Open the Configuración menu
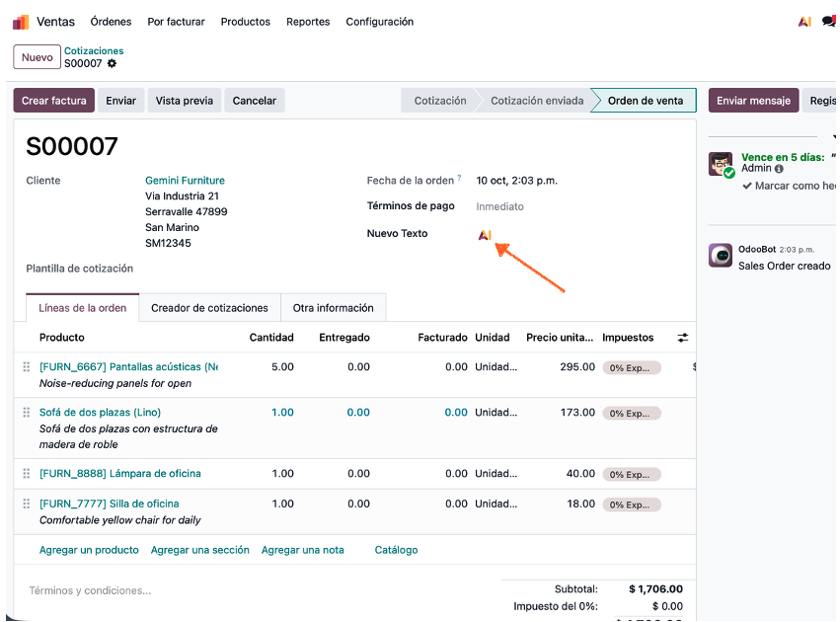The image size is (840, 622). (380, 22)
